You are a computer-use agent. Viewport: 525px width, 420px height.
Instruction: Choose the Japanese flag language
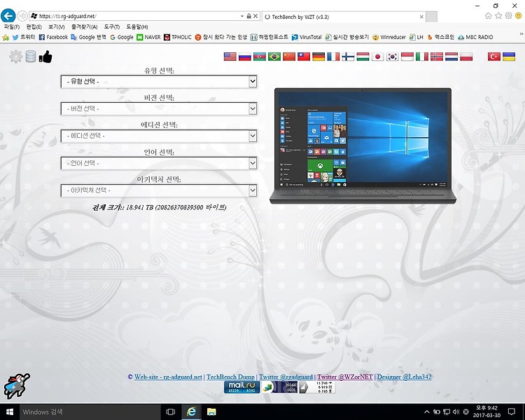pos(377,57)
